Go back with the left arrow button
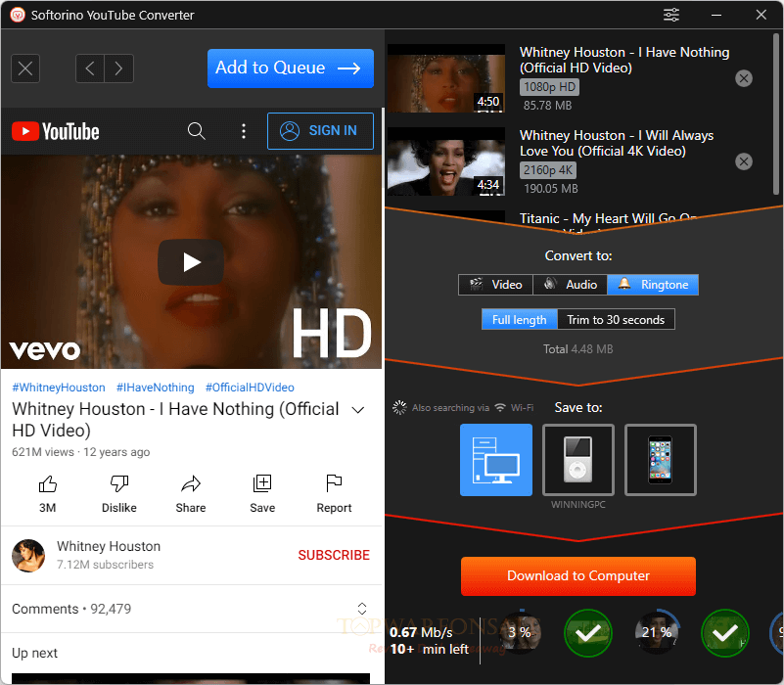The width and height of the screenshot is (784, 685). pos(90,68)
